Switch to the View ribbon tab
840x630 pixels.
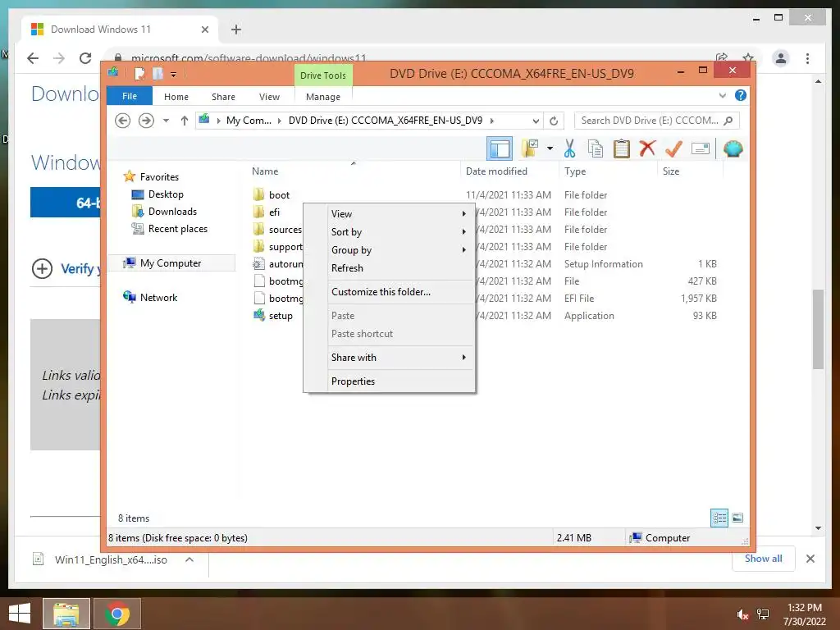[x=269, y=97]
